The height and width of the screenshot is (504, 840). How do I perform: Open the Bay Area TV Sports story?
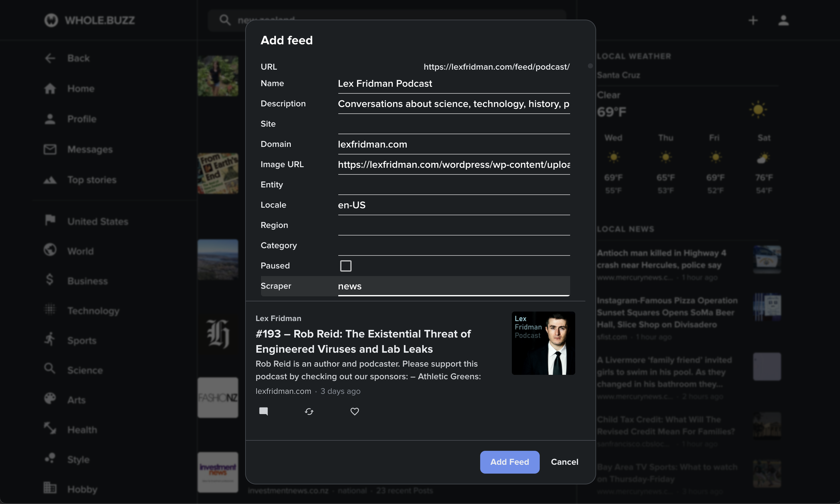[x=667, y=473]
